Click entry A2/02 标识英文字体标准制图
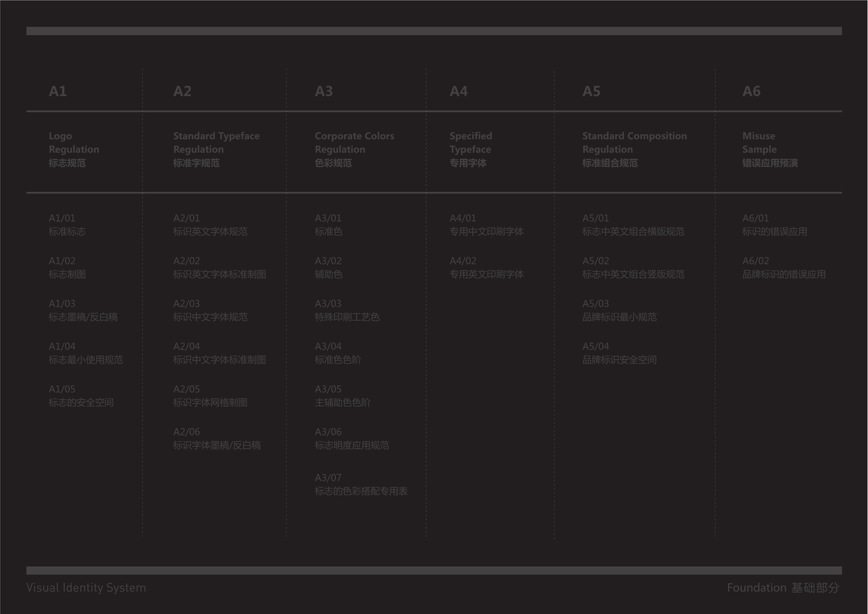Viewport: 868px width, 614px height. (x=220, y=268)
